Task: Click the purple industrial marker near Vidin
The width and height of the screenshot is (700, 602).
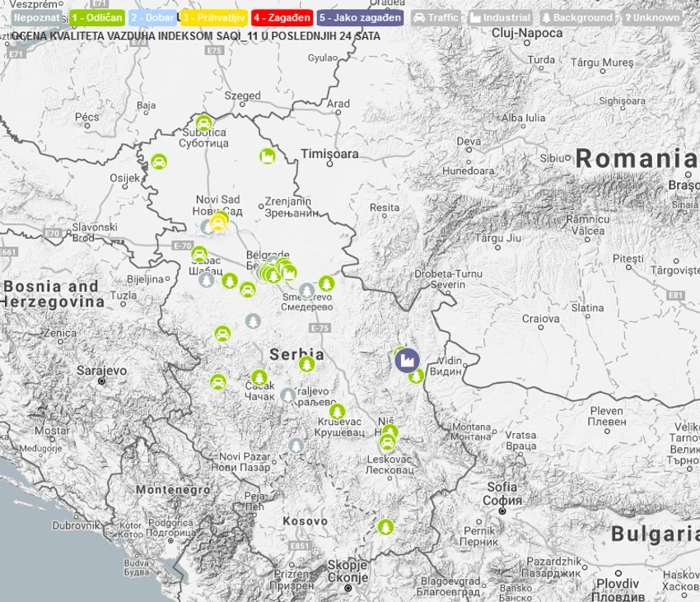Action: coord(407,361)
